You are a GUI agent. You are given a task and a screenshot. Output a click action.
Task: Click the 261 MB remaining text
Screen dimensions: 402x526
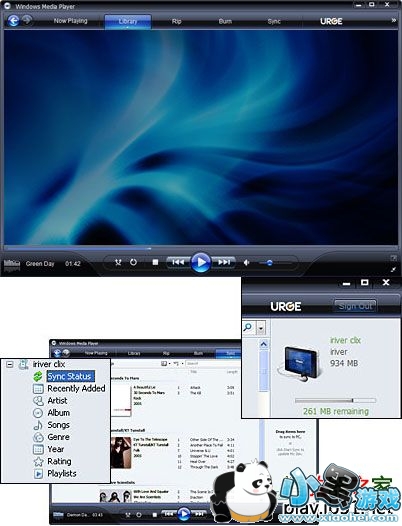coord(336,411)
